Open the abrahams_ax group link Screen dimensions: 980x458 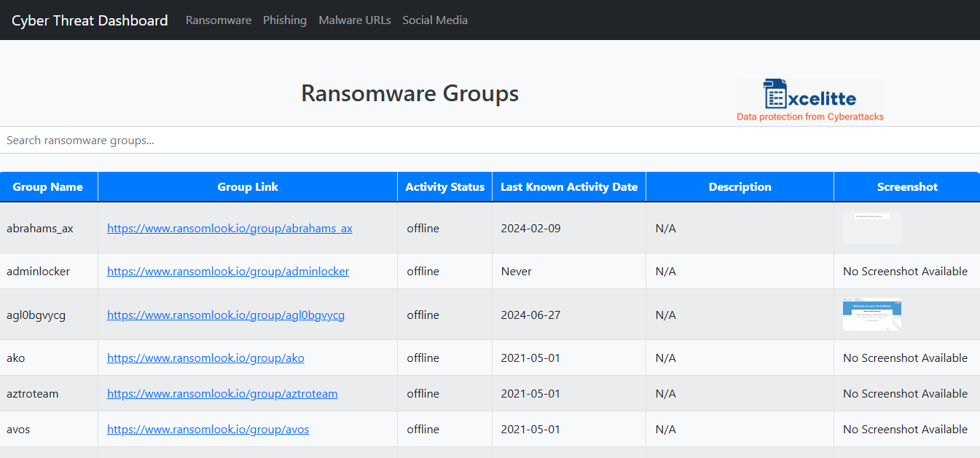(x=230, y=228)
